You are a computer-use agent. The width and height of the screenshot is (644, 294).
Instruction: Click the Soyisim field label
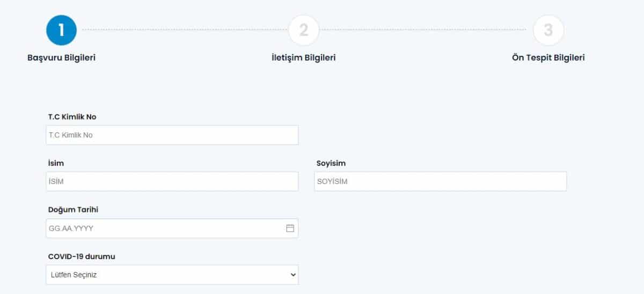[x=331, y=163]
